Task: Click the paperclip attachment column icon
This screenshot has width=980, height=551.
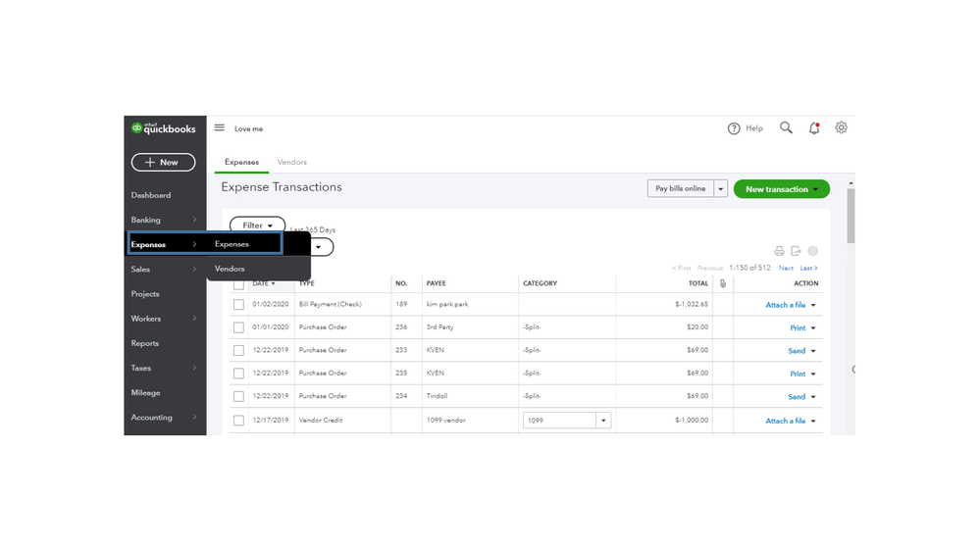Action: pyautogui.click(x=723, y=283)
